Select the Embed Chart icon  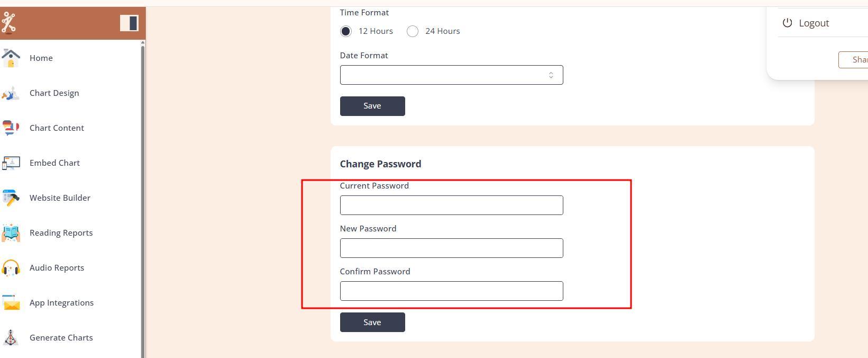(11, 163)
